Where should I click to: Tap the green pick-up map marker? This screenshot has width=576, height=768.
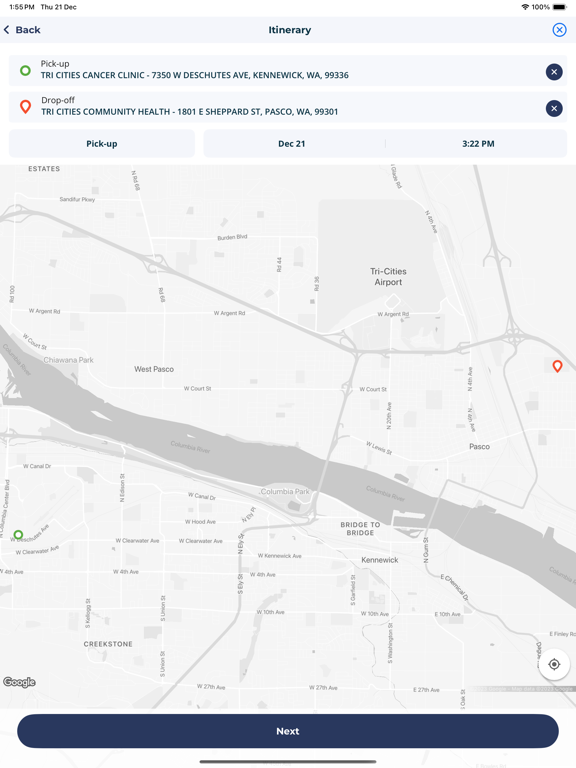pos(18,534)
